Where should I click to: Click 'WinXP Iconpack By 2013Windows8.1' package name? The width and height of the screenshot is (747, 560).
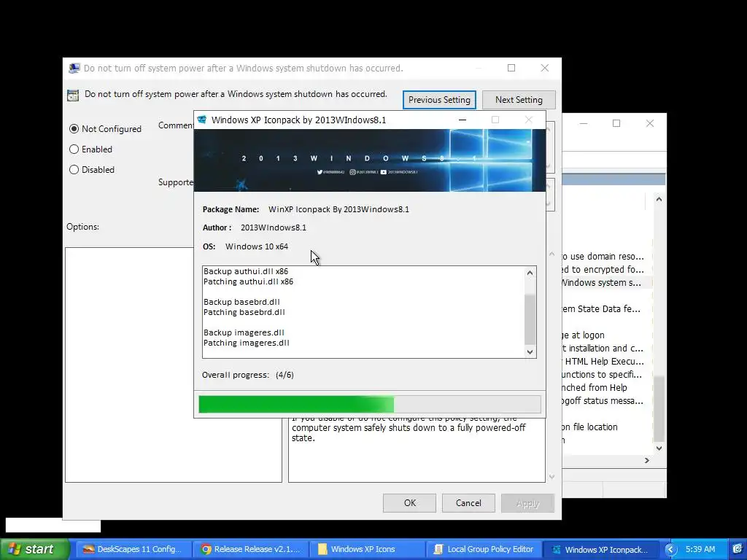coord(338,209)
